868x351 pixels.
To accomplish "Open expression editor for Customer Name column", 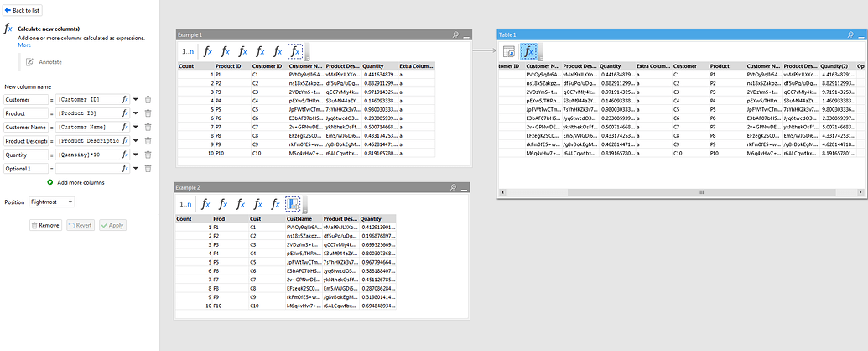I will pyautogui.click(x=126, y=127).
